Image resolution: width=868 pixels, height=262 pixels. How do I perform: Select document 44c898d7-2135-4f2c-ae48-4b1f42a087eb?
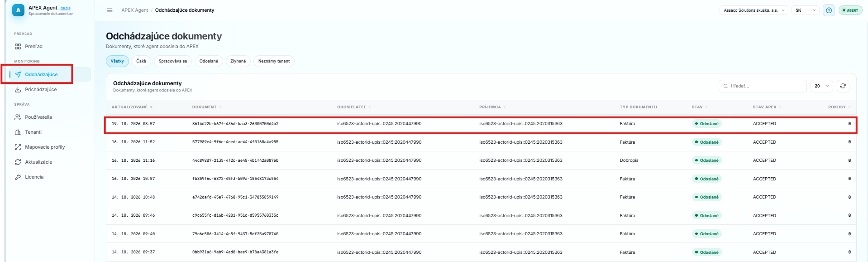pos(235,160)
